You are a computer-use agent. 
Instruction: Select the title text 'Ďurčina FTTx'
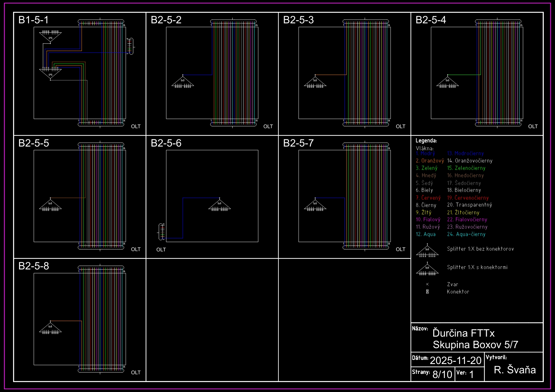463,333
